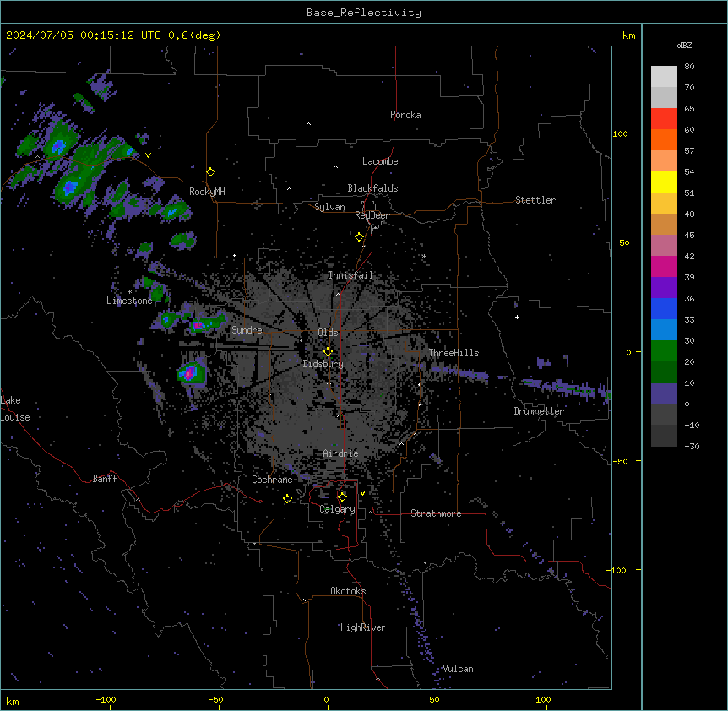Select the purple legend band below 39 dBZ
The height and width of the screenshot is (711, 728).
664,288
